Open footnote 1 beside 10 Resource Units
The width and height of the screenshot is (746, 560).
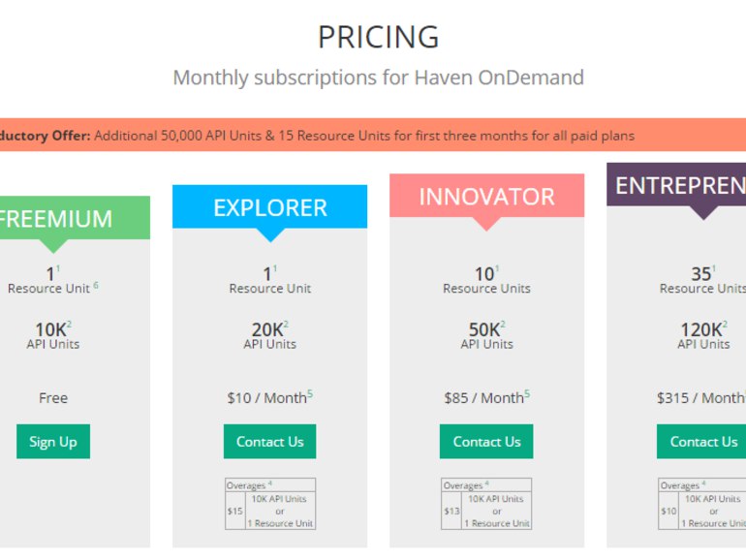497,268
